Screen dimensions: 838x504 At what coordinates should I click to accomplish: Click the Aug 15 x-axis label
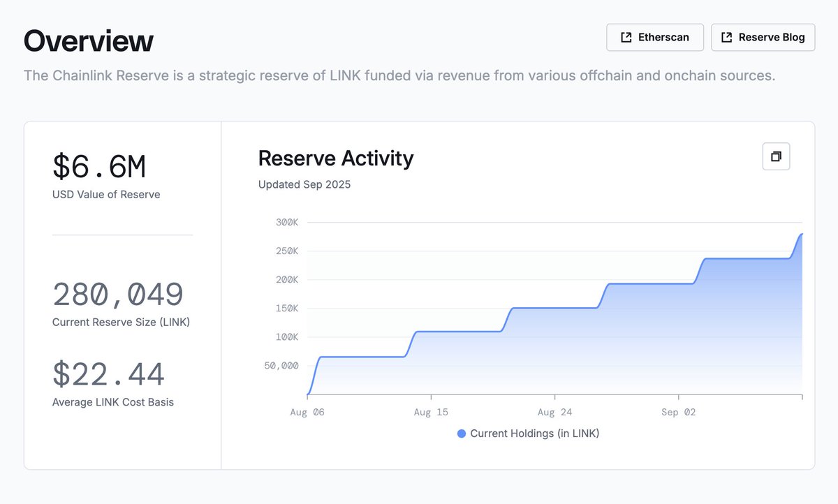pos(431,413)
